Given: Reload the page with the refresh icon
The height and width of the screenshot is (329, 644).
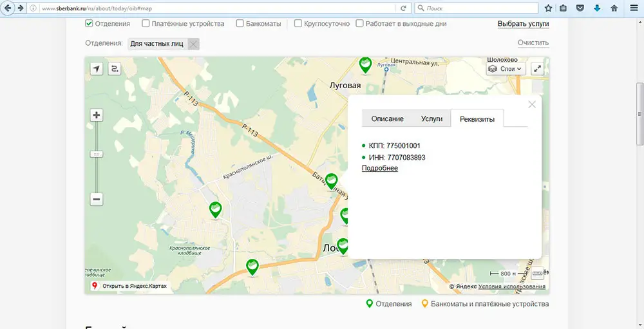Looking at the screenshot, I should click(403, 8).
